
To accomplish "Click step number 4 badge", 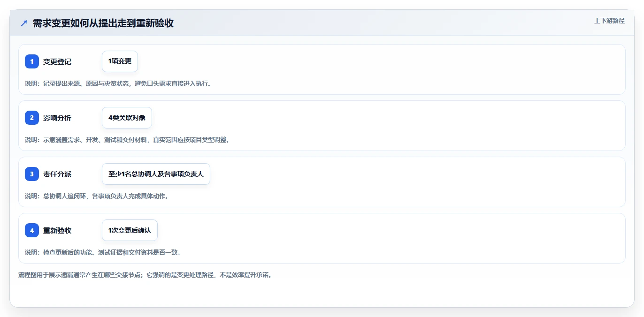I will tap(32, 230).
